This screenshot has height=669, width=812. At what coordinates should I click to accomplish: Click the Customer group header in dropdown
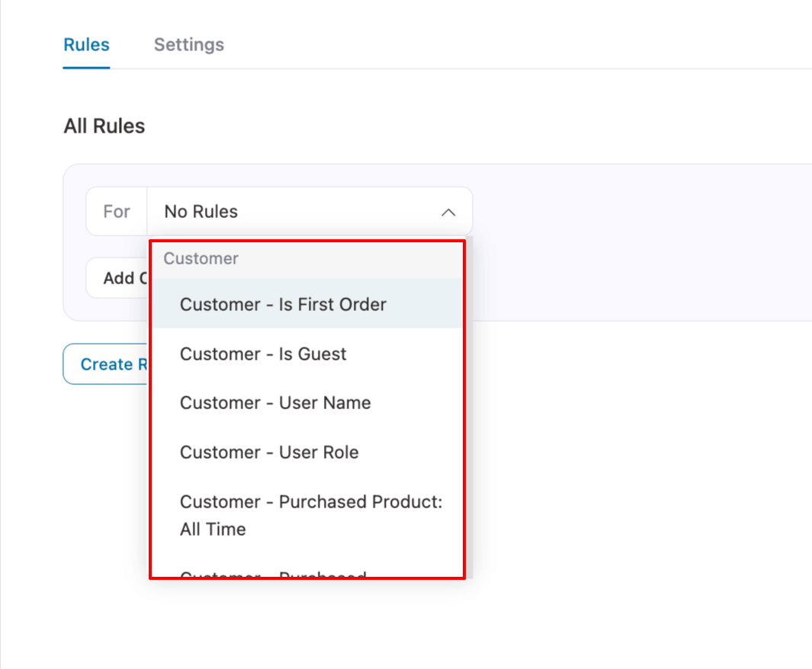(x=201, y=259)
